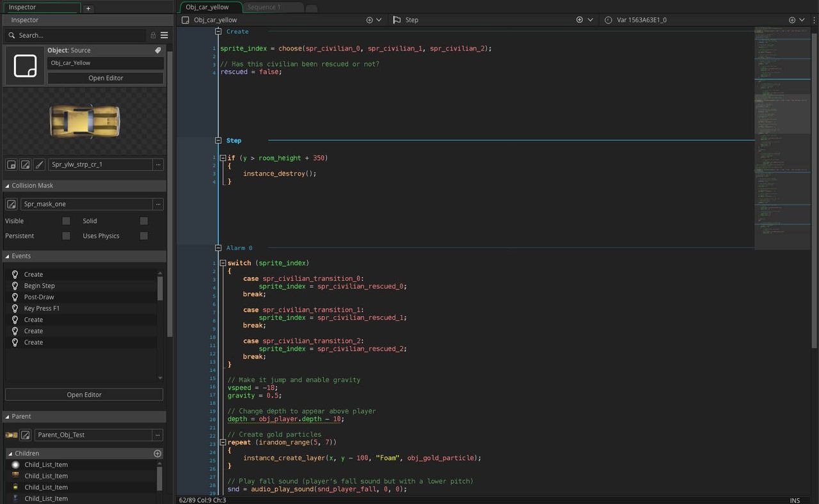Add a child with plus icon
Screen dimensions: 819x504
tap(157, 453)
